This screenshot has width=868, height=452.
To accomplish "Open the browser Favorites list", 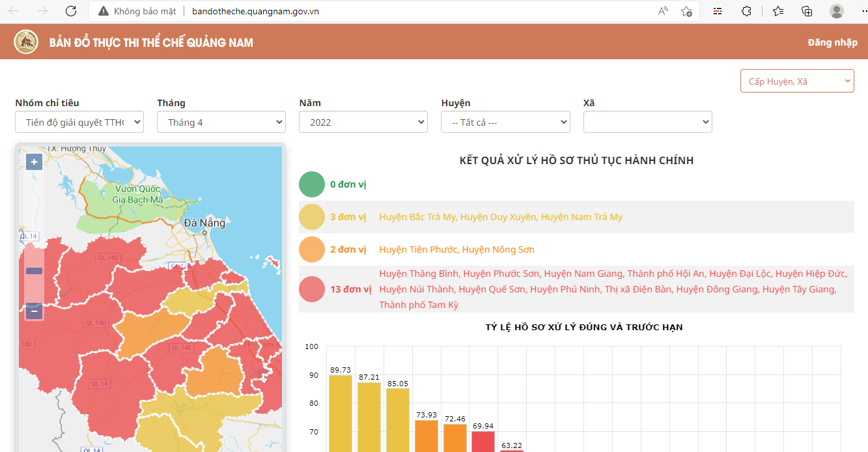I will tap(777, 11).
